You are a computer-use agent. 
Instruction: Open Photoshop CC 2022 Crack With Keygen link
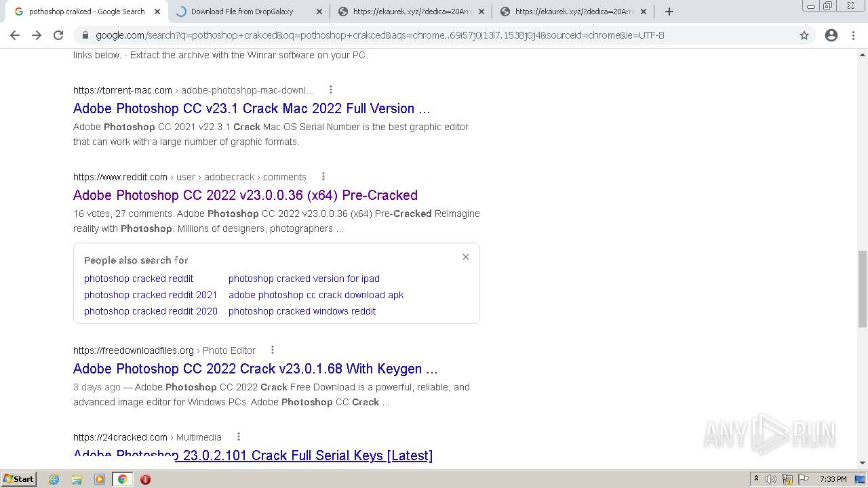[x=256, y=369]
